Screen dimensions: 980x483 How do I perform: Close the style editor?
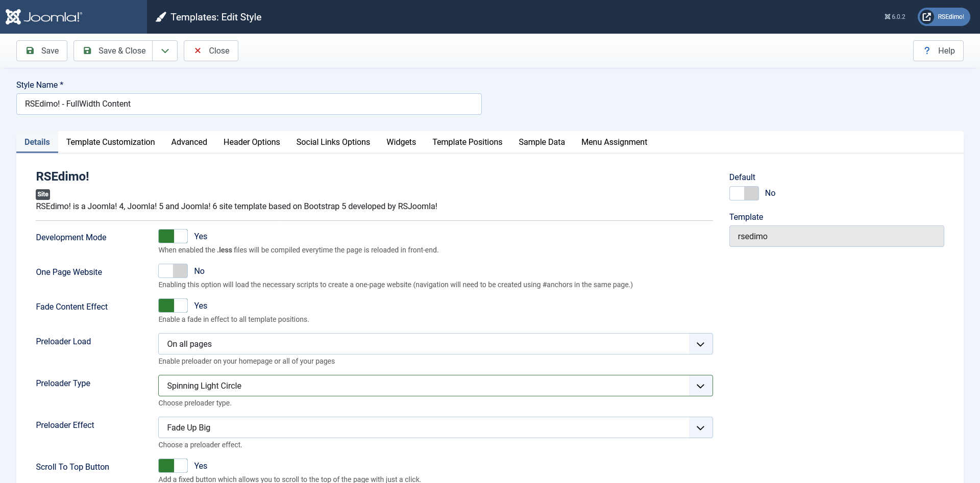(211, 51)
